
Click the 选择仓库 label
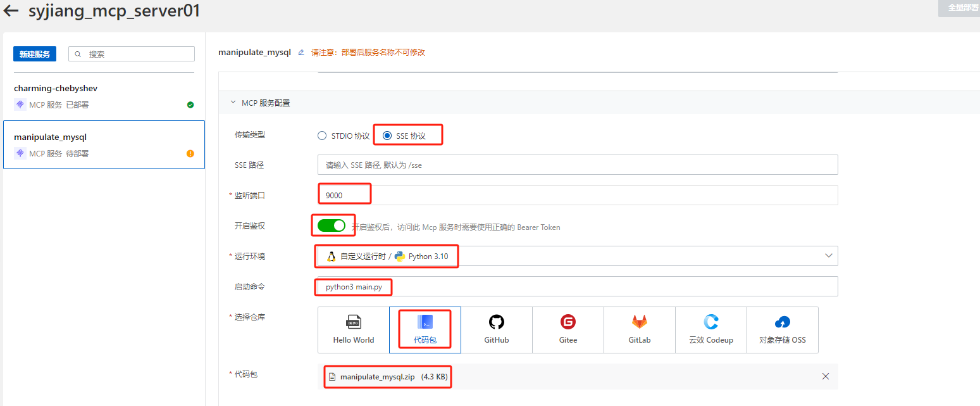[250, 317]
